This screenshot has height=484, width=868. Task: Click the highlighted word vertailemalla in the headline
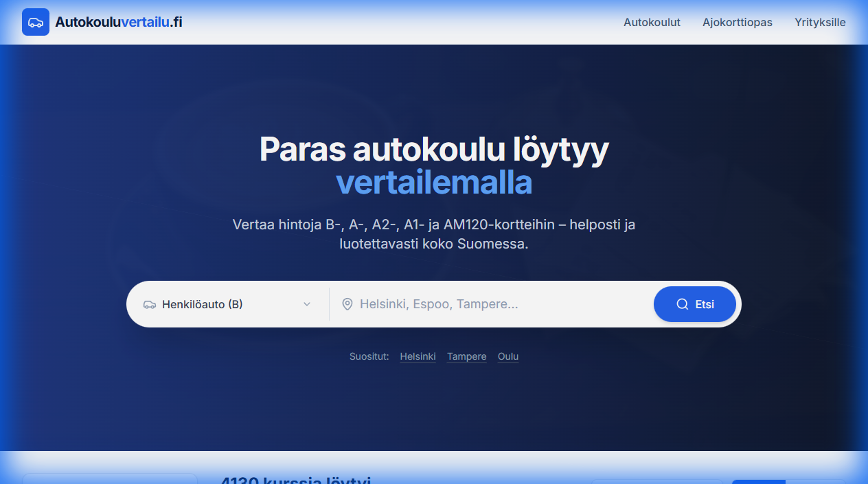point(433,183)
